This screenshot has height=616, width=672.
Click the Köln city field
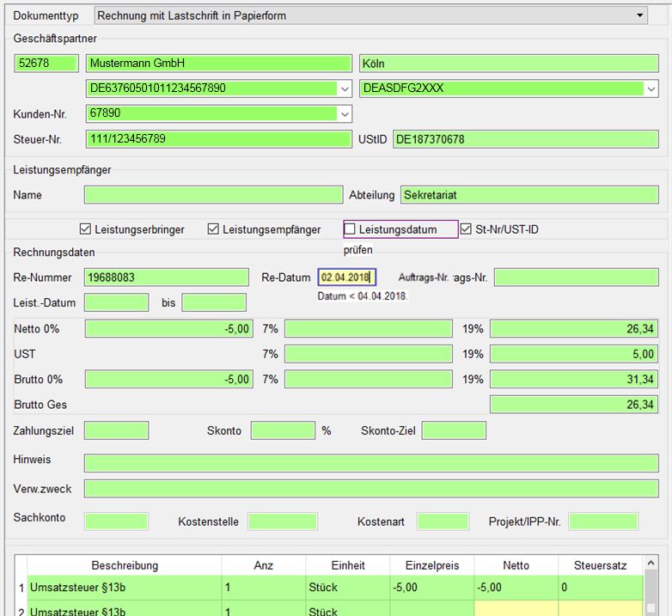pos(509,64)
